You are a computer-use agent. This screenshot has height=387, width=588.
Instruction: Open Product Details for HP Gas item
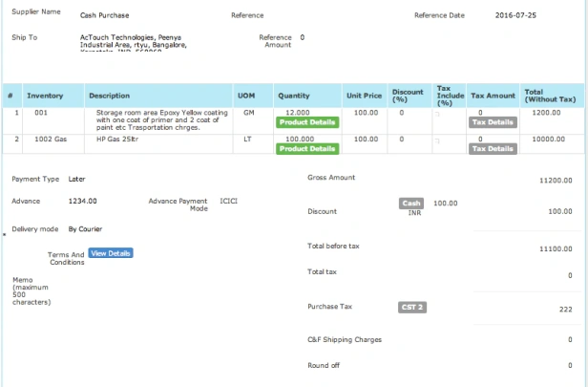[307, 149]
